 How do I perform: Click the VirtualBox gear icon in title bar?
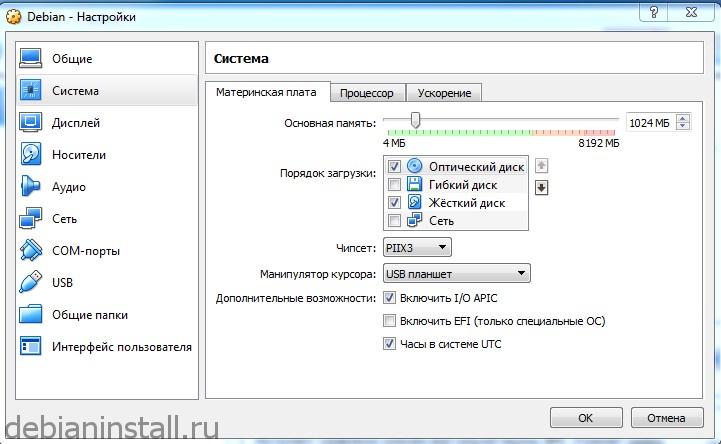[x=13, y=17]
